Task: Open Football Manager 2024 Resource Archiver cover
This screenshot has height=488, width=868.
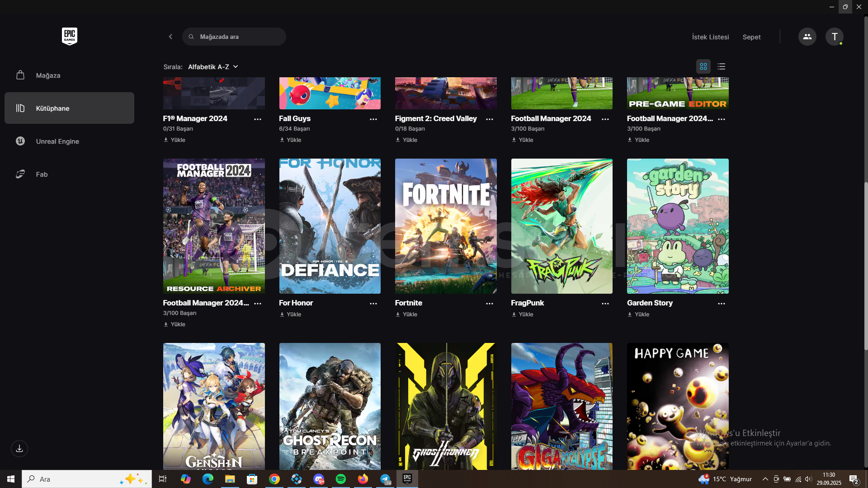Action: coord(214,226)
